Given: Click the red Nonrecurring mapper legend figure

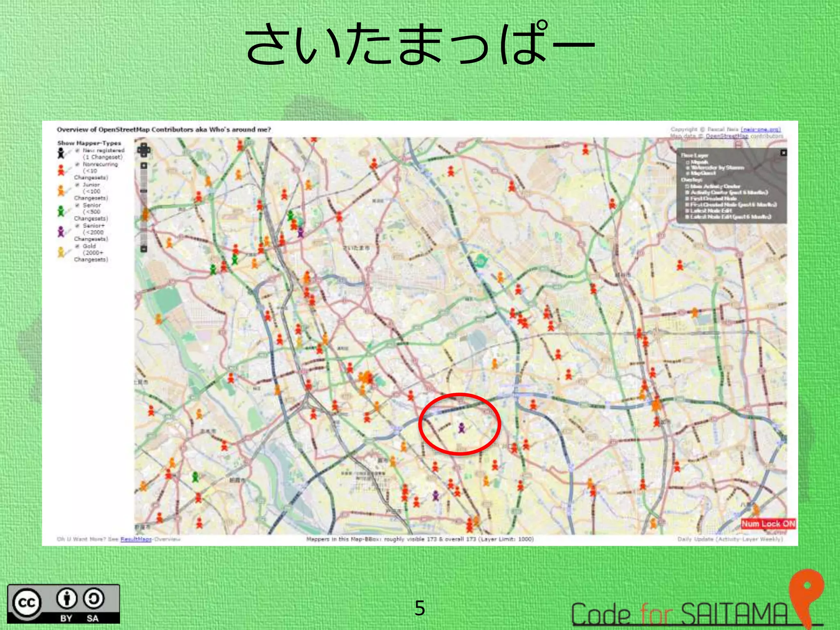Looking at the screenshot, I should pyautogui.click(x=61, y=170).
